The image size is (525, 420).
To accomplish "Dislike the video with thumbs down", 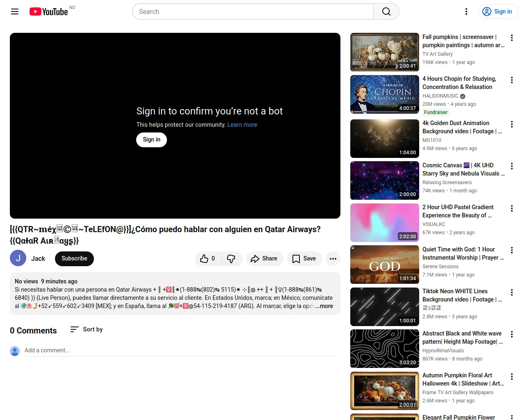I will [231, 258].
